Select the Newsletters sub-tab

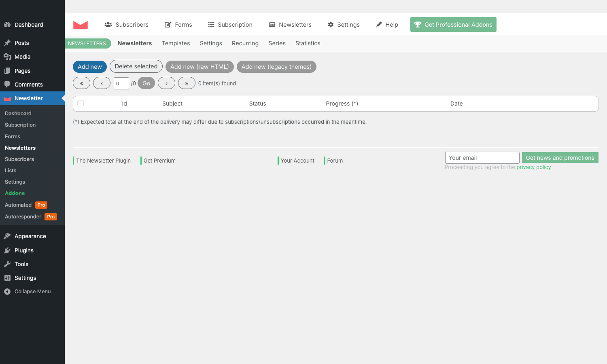coord(135,43)
